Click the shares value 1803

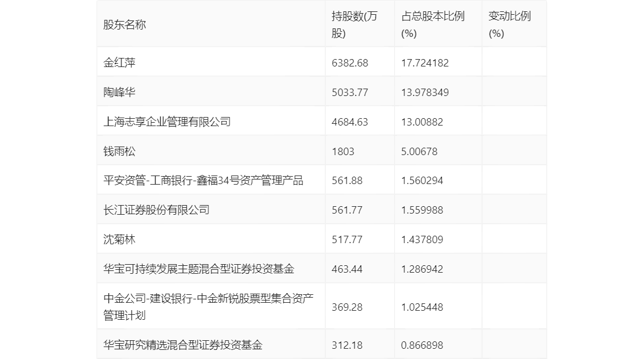click(x=343, y=152)
